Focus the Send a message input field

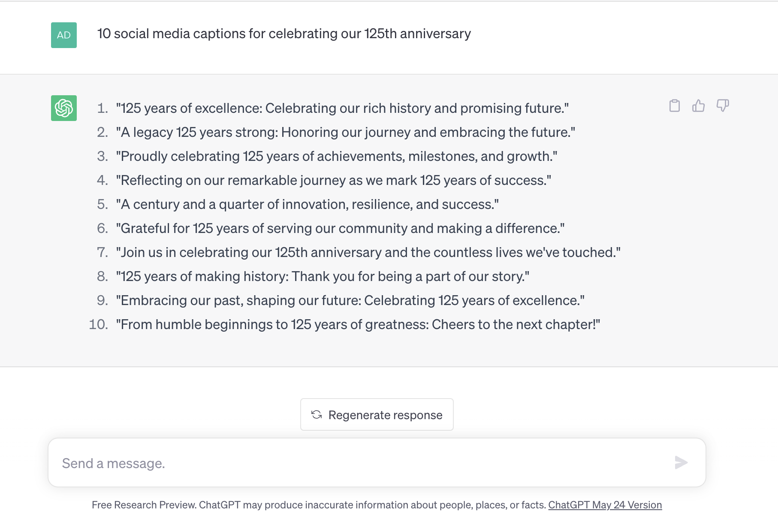click(377, 463)
